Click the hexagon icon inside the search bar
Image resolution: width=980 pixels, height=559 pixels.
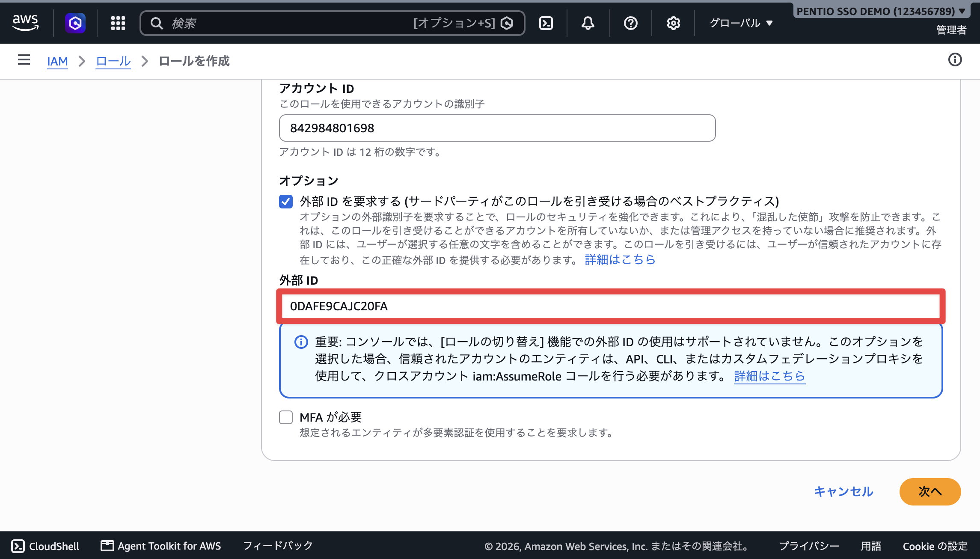pyautogui.click(x=507, y=23)
